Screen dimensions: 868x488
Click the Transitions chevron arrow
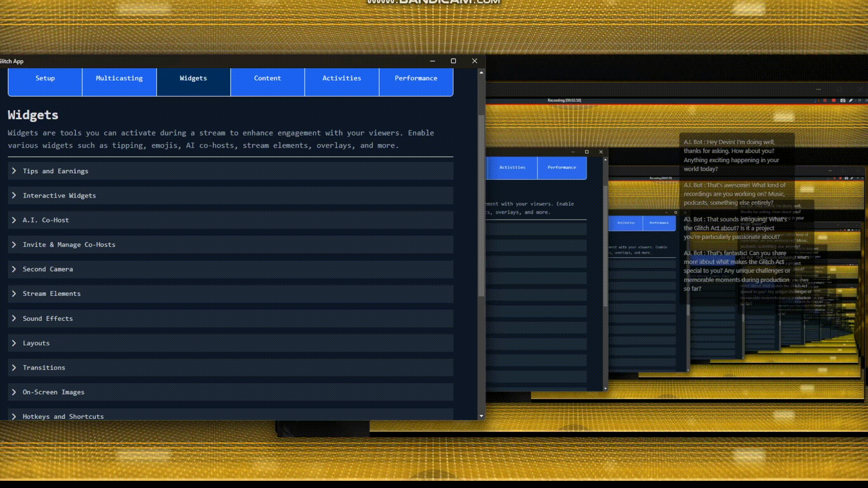pyautogui.click(x=14, y=367)
